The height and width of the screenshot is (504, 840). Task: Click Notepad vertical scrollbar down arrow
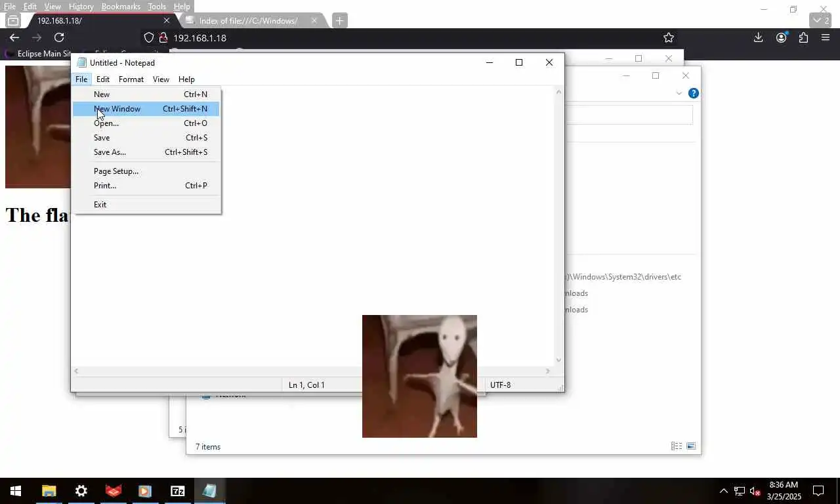point(558,360)
